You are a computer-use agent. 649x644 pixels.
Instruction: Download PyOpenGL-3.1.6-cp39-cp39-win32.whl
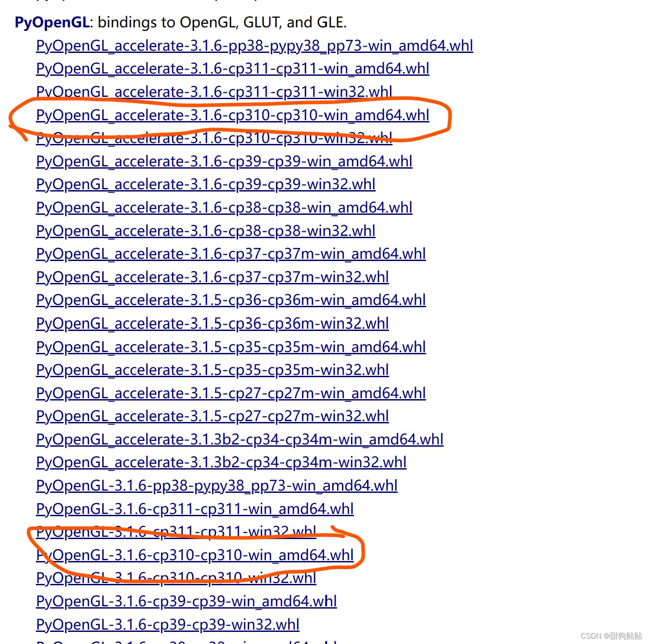168,625
